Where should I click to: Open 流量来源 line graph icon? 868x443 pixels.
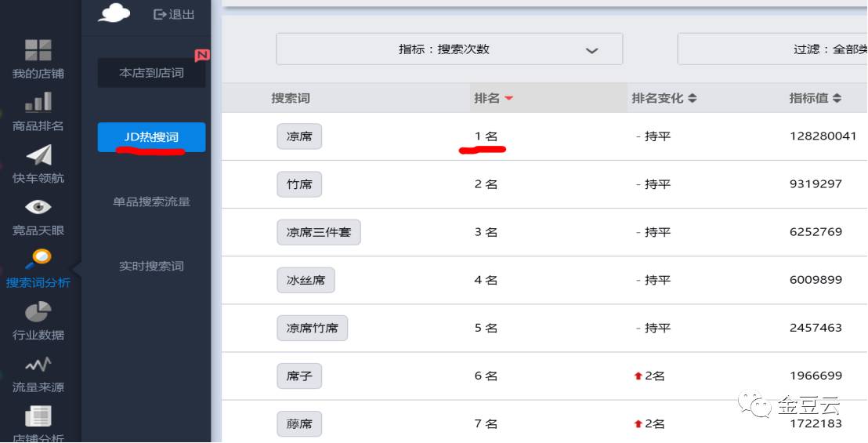38,365
